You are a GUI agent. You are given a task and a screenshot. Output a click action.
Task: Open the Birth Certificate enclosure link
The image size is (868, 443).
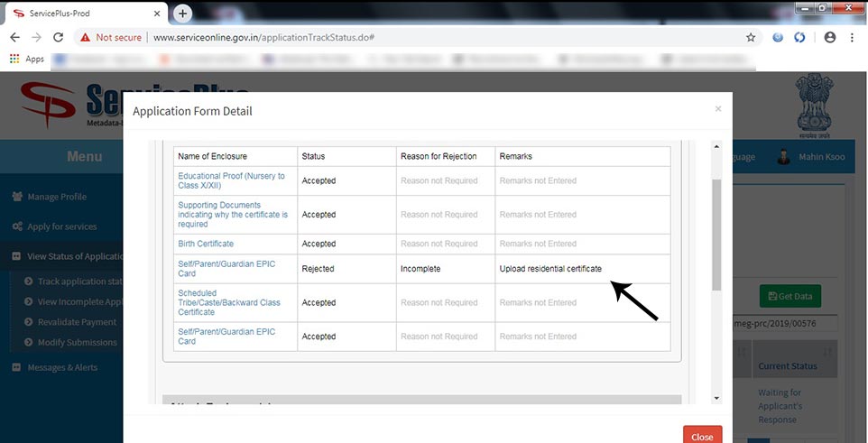tap(206, 244)
